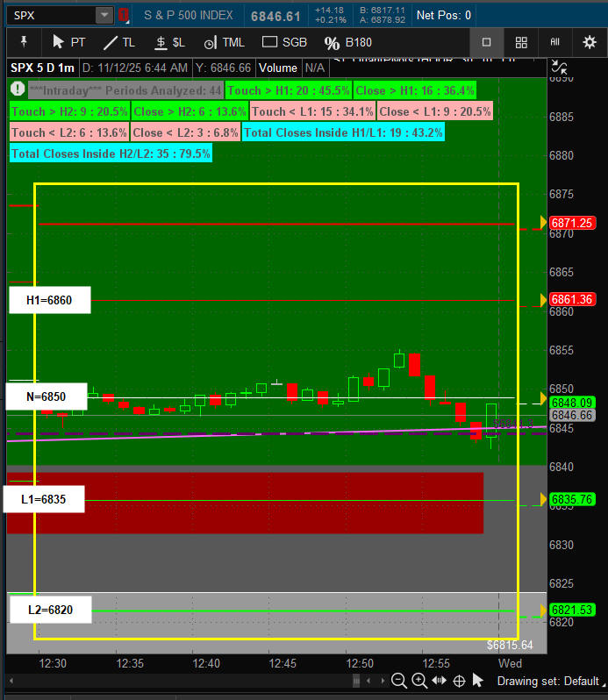Click the zoom in magnifier icon
Image resolution: width=608 pixels, height=700 pixels.
point(419,681)
